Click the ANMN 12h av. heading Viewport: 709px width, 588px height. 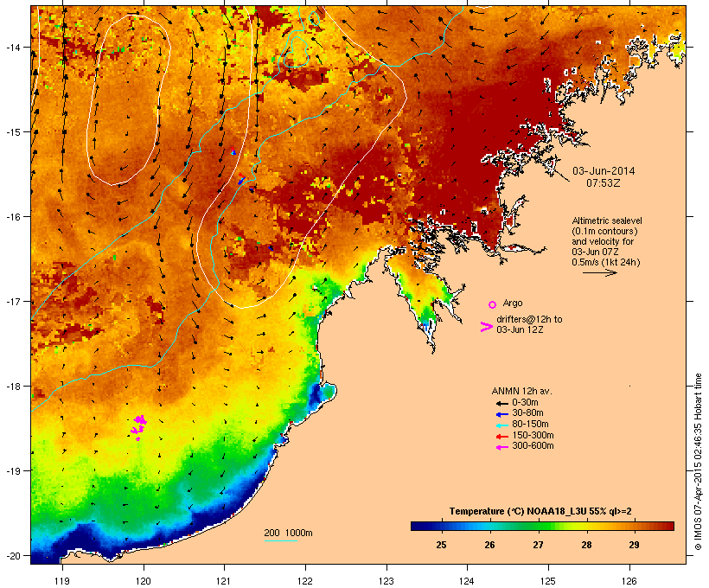point(521,391)
